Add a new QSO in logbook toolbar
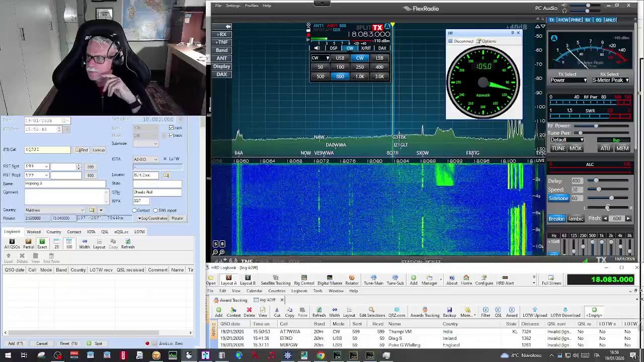Viewport: 644px width, 362px height. coord(218,312)
